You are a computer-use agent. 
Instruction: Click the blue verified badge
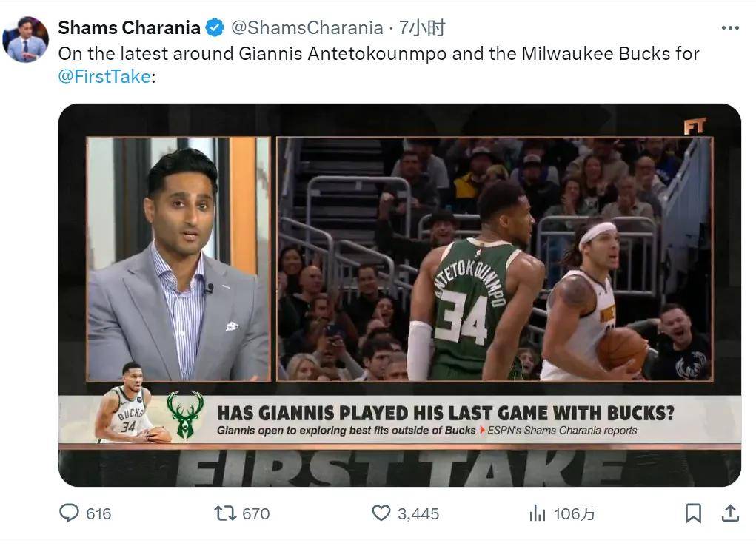coord(215,28)
